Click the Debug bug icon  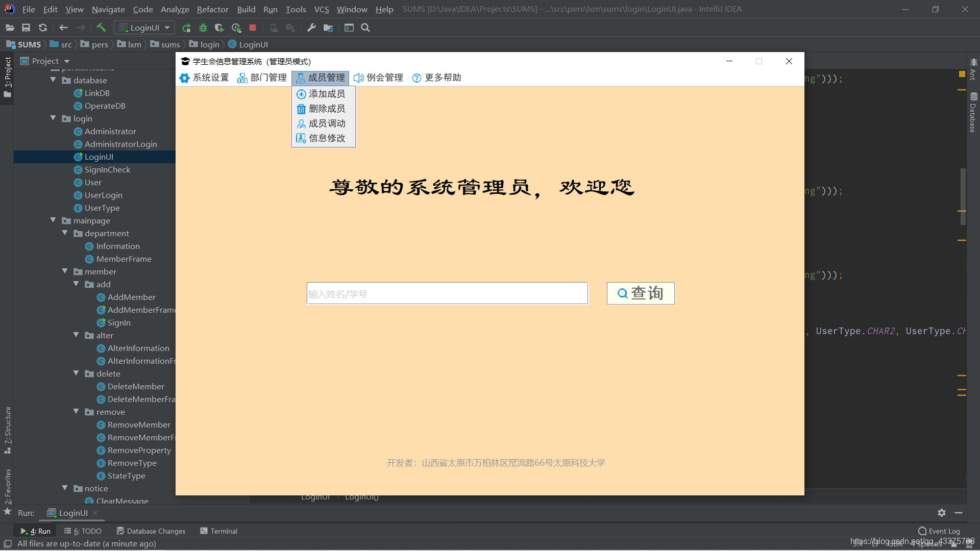point(203,28)
